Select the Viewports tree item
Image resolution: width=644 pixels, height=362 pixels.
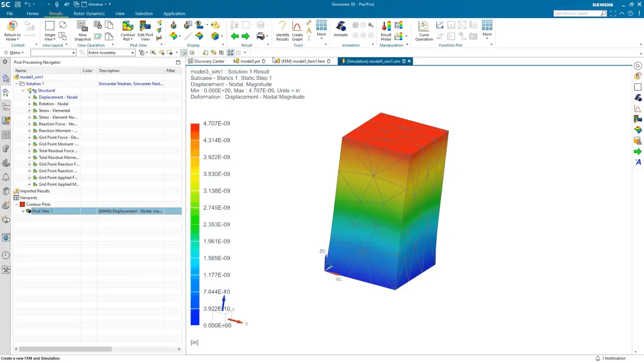click(28, 198)
